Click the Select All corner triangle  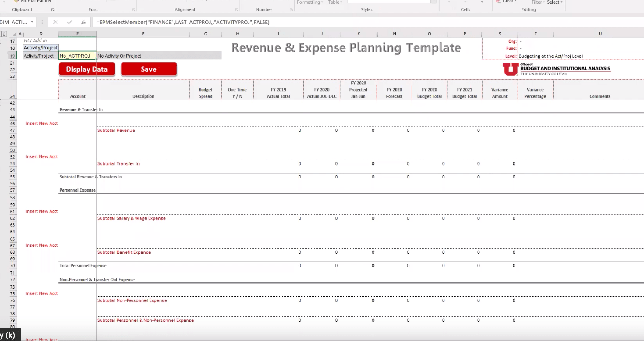point(14,34)
